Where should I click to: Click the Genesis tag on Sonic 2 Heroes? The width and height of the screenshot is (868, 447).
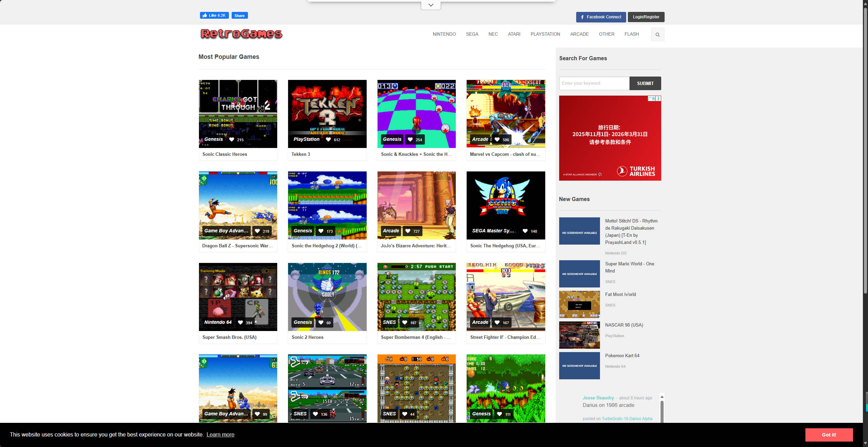303,322
